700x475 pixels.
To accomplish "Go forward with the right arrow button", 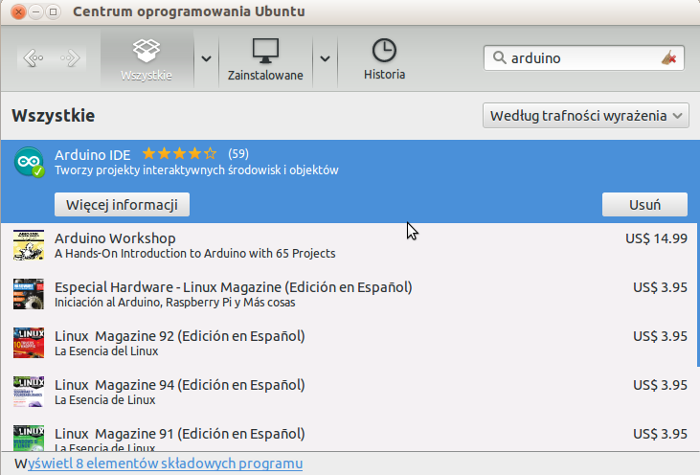I will pos(70,58).
